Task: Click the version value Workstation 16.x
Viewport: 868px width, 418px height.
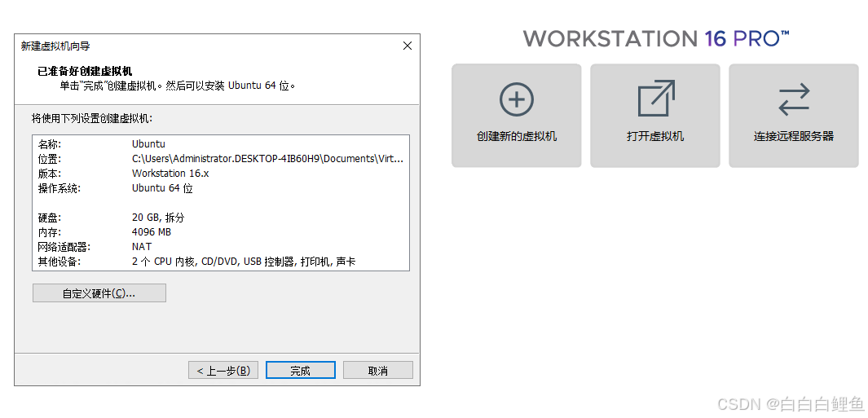Action: point(170,174)
